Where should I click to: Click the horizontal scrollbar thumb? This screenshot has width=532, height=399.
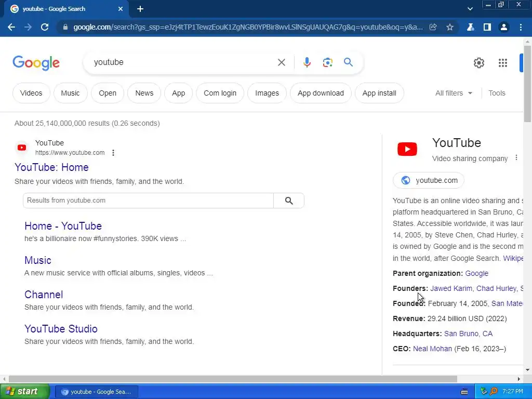pos(233,379)
